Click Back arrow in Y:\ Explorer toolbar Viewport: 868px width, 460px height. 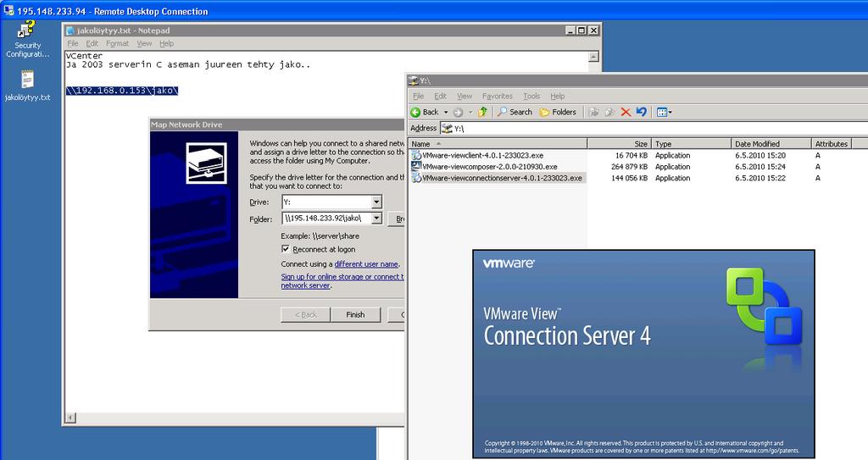pyautogui.click(x=425, y=112)
